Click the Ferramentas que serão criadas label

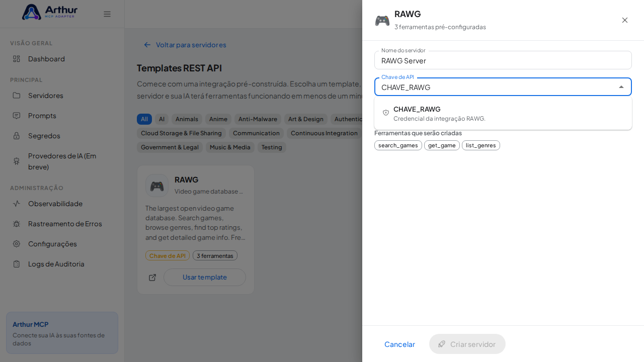click(x=418, y=133)
